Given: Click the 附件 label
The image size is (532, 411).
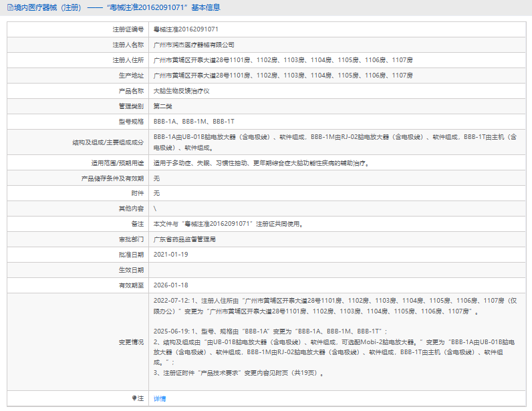Looking at the screenshot, I should (x=138, y=193).
